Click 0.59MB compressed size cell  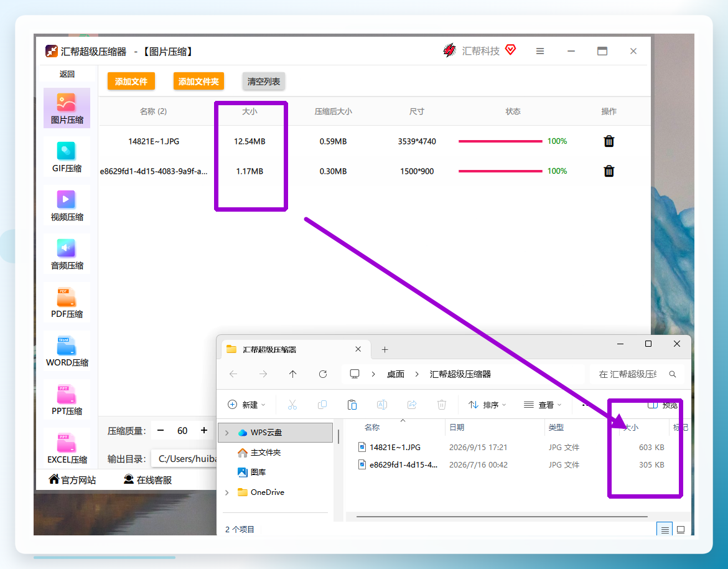point(334,141)
